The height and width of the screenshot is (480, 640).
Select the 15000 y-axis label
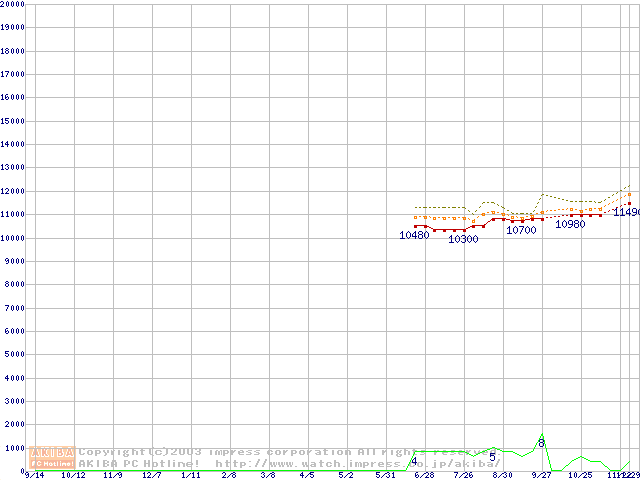pos(12,121)
